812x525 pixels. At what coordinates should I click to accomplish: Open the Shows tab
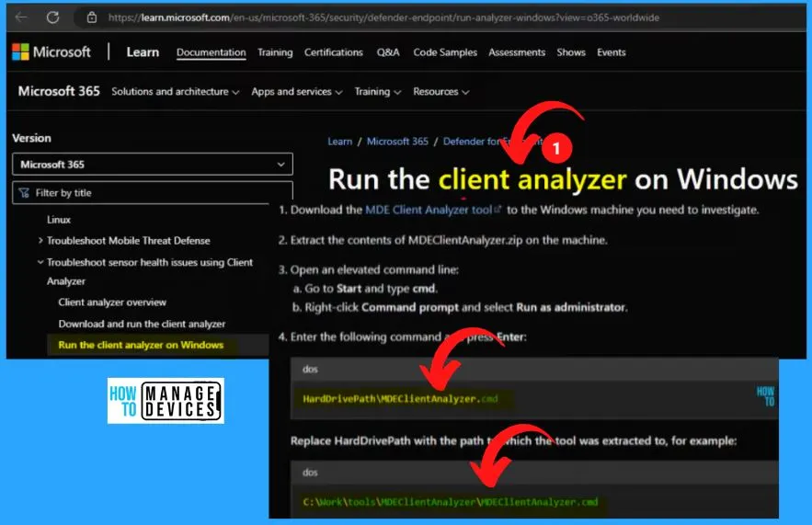571,52
